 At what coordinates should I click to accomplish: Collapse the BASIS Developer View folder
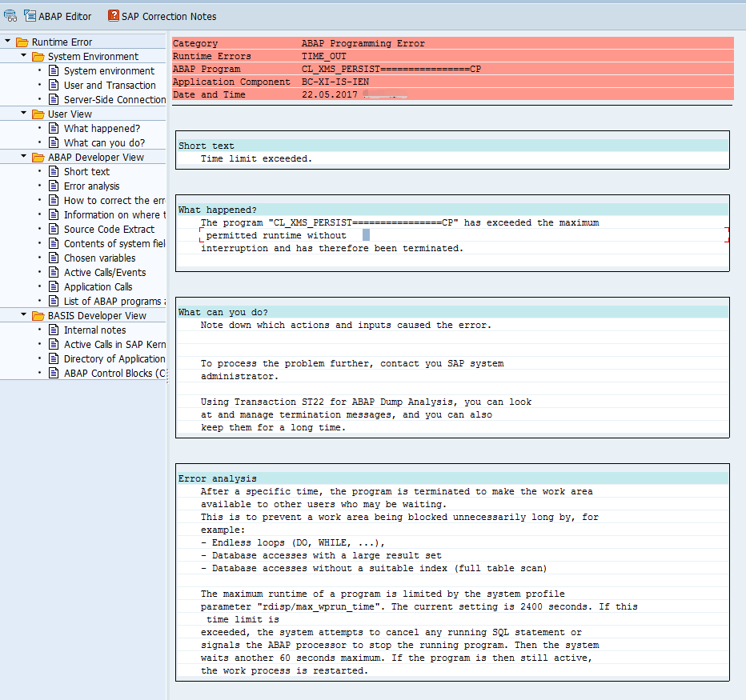pos(24,315)
